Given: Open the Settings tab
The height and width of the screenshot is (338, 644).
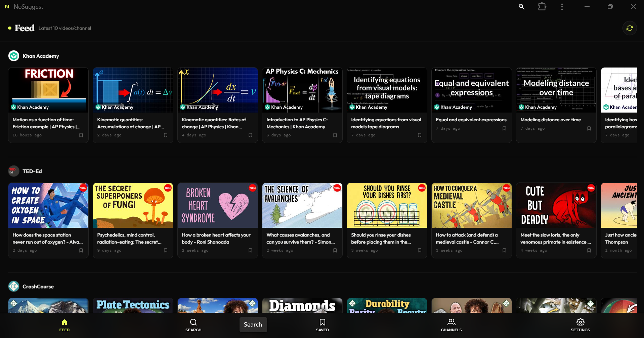Looking at the screenshot, I should point(580,325).
